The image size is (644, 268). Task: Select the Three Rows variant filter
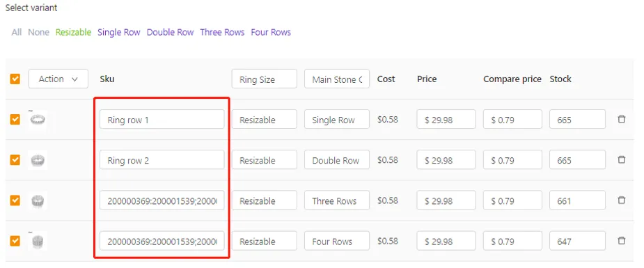222,33
